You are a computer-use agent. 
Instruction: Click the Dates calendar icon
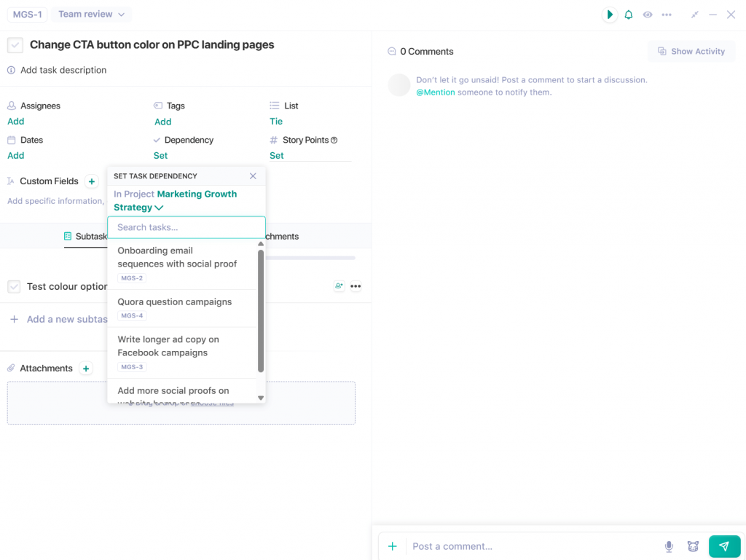pyautogui.click(x=12, y=140)
